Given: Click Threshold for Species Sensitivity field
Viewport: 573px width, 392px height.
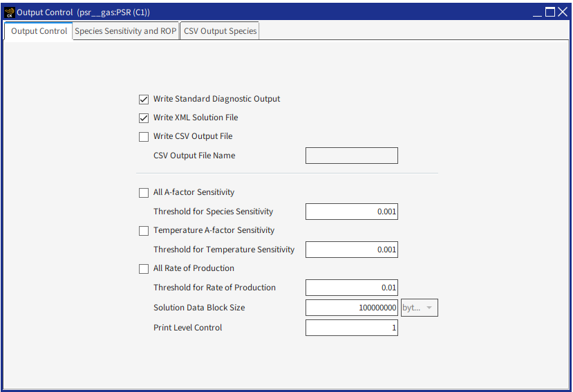Looking at the screenshot, I should (352, 212).
